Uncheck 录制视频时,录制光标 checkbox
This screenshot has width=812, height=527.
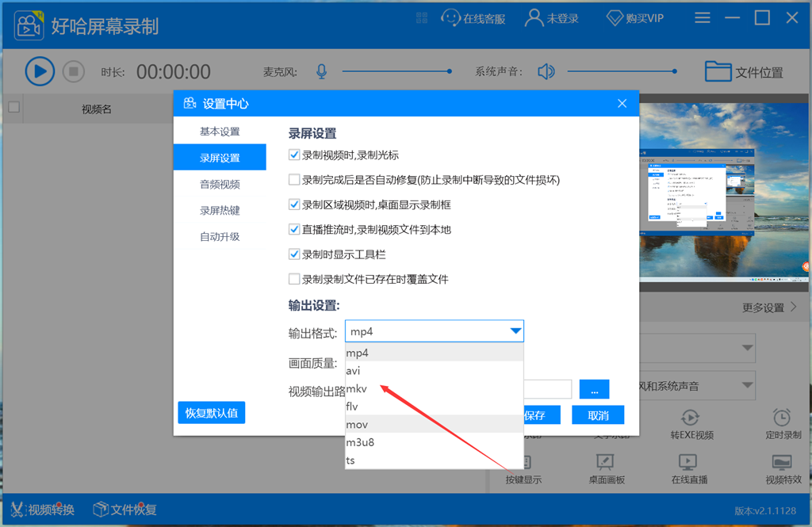[x=294, y=155]
